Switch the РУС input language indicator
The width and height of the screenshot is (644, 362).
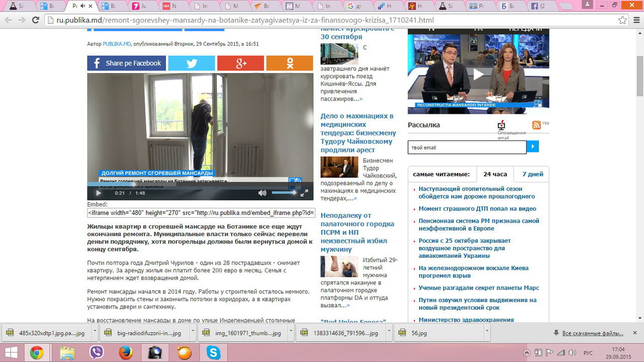[x=588, y=352]
